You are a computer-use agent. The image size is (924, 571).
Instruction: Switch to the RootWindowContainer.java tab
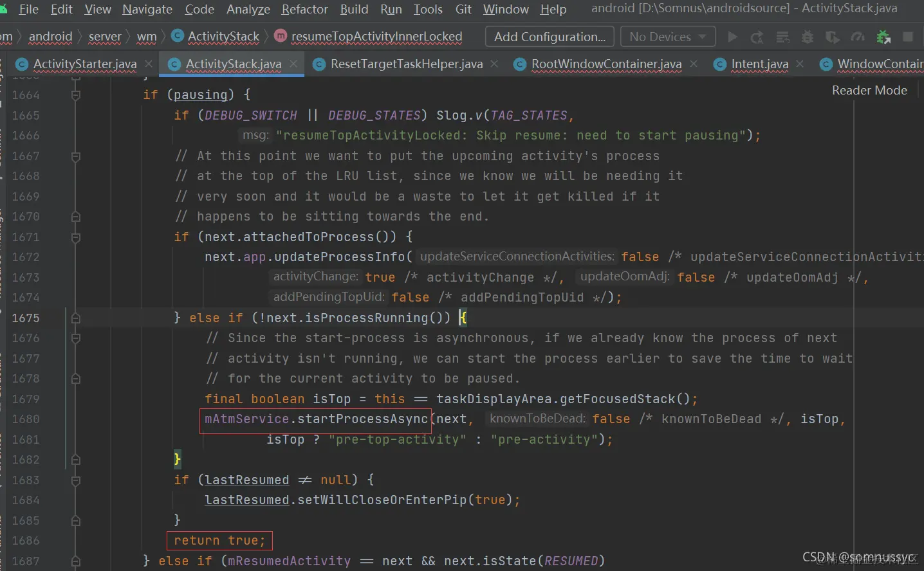[x=607, y=64]
